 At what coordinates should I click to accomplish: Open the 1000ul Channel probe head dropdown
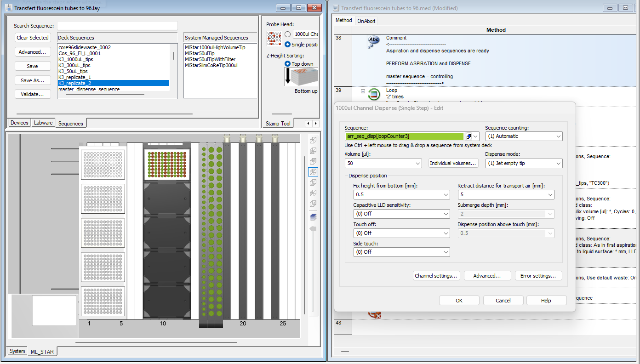306,34
